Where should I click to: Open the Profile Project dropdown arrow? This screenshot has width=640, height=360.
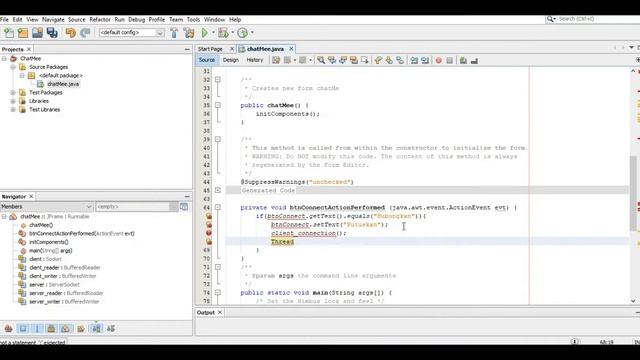(x=252, y=33)
